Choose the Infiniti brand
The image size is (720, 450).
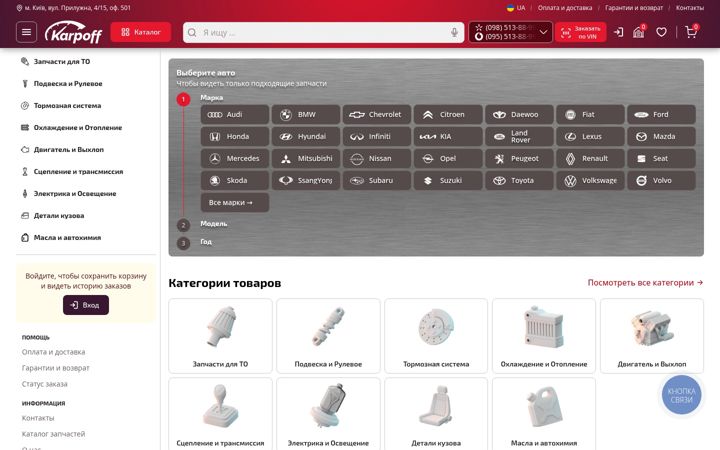(377, 136)
